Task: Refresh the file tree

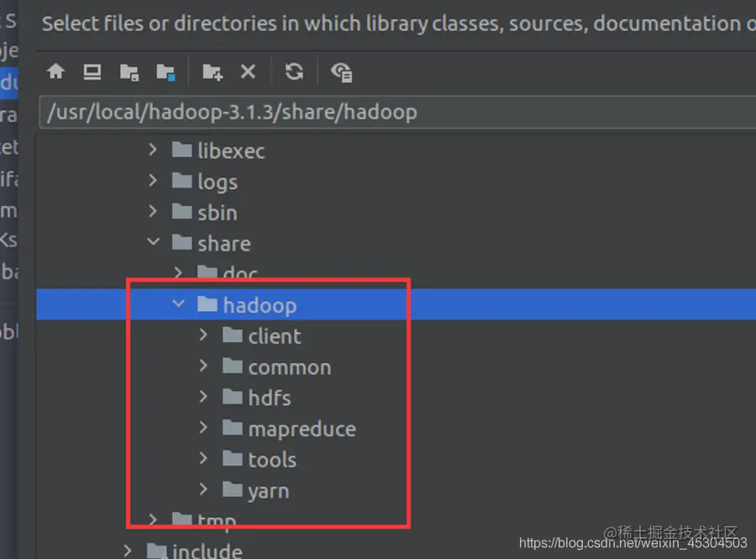Action: [x=294, y=71]
